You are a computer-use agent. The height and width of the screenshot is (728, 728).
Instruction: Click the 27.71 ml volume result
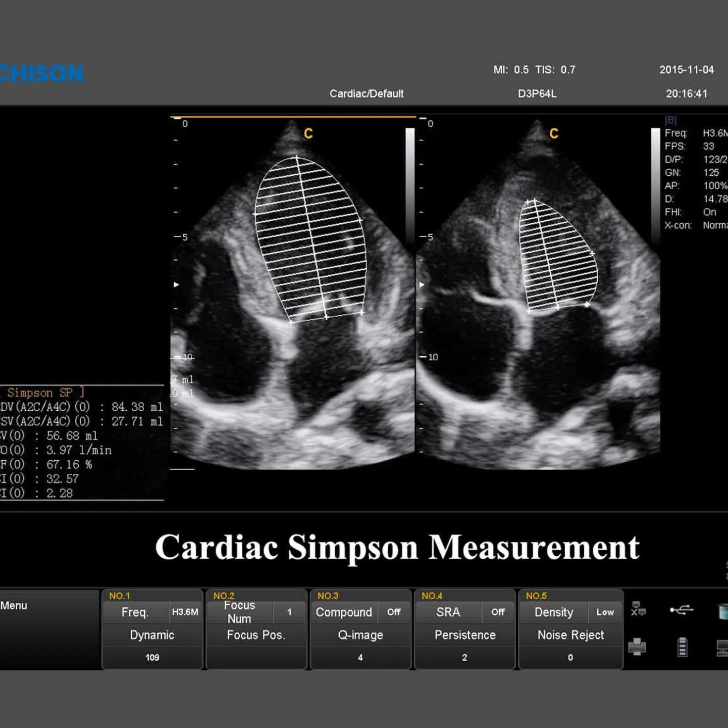[137, 421]
